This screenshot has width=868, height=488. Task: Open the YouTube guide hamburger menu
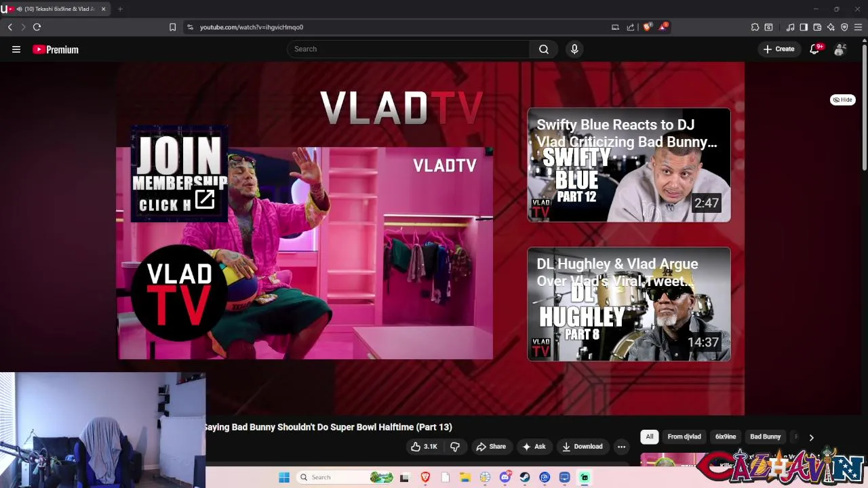tap(16, 49)
